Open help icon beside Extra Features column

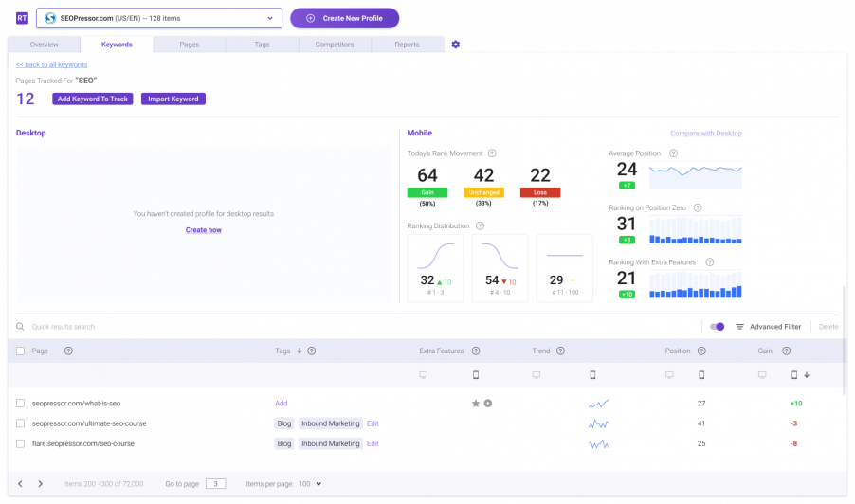476,351
